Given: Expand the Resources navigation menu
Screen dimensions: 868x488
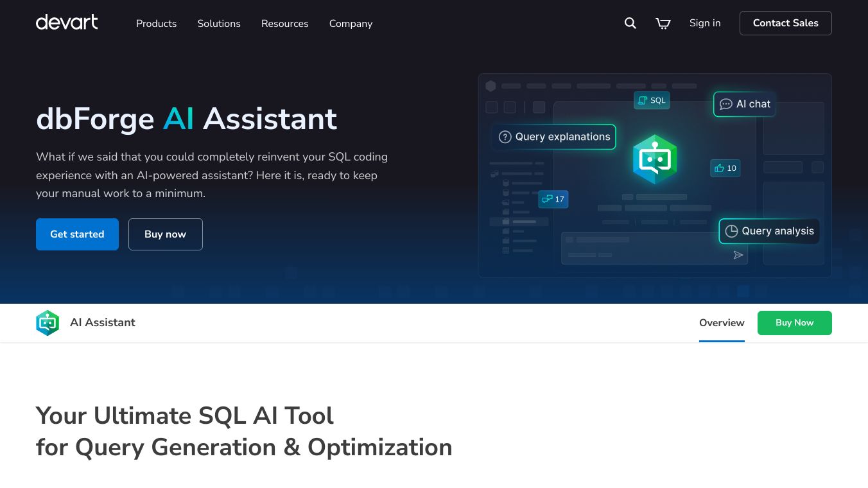Looking at the screenshot, I should (284, 24).
